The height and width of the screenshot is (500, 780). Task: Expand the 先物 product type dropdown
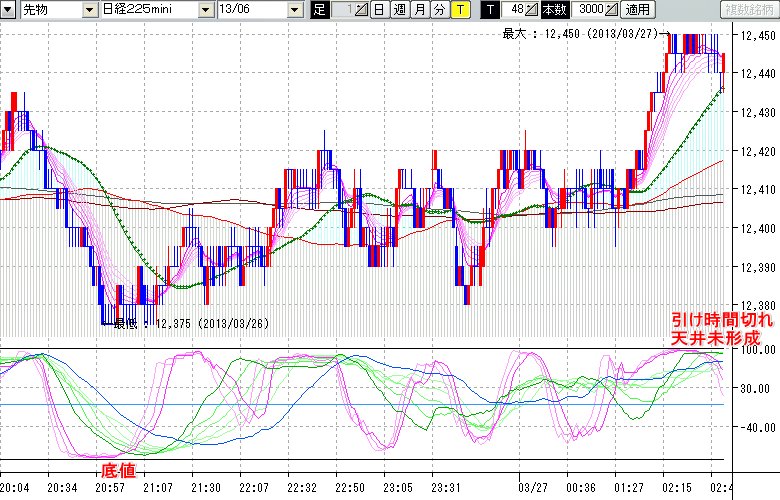coord(64,9)
